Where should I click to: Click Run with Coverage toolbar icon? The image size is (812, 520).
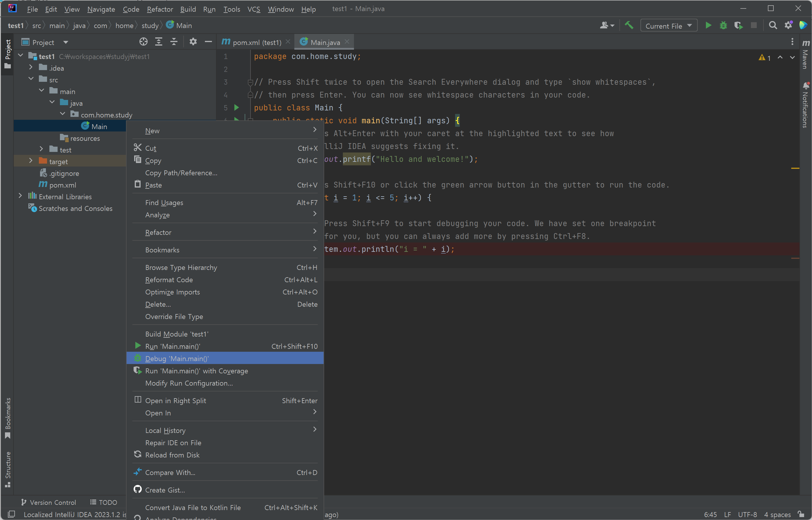click(x=738, y=26)
